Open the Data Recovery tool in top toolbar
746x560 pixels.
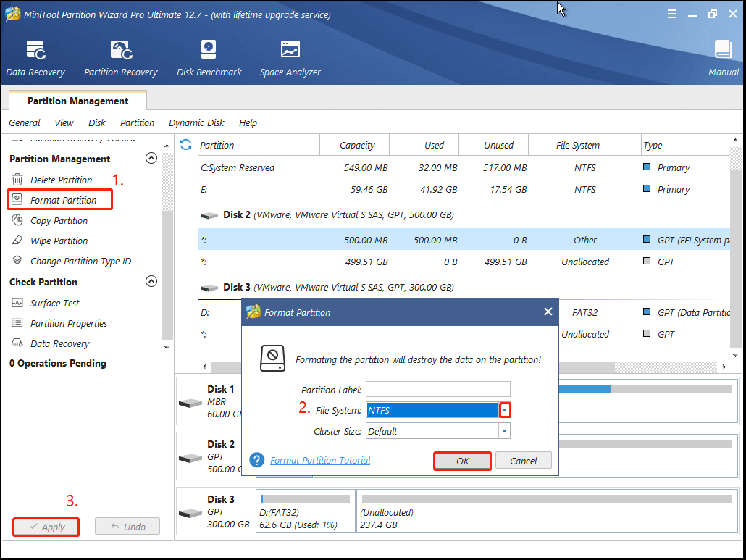[x=35, y=59]
